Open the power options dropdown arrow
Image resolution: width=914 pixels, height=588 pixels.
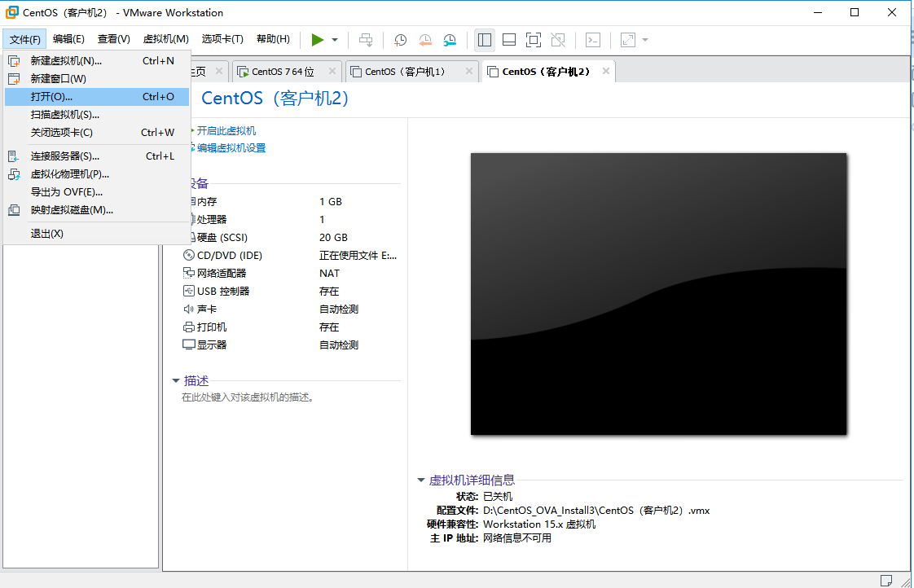point(335,40)
